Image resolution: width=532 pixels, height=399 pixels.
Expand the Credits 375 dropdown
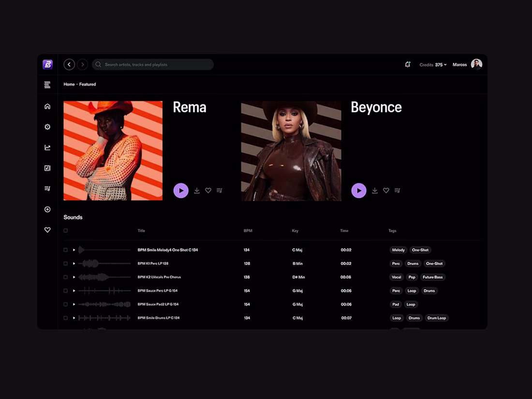pyautogui.click(x=433, y=65)
